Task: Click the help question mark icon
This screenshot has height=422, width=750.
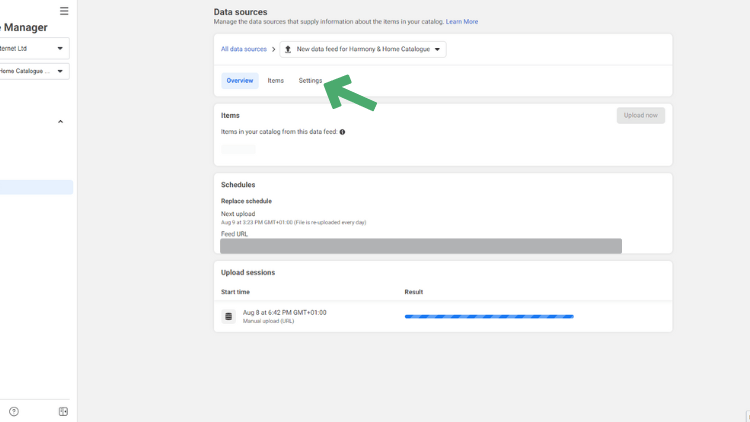Action: tap(14, 411)
